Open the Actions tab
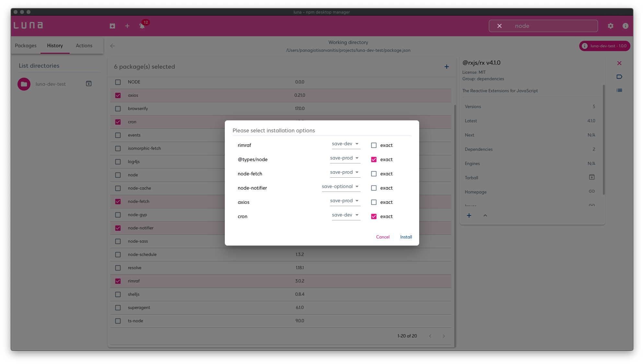Viewport: 644px width, 364px height. click(x=84, y=46)
